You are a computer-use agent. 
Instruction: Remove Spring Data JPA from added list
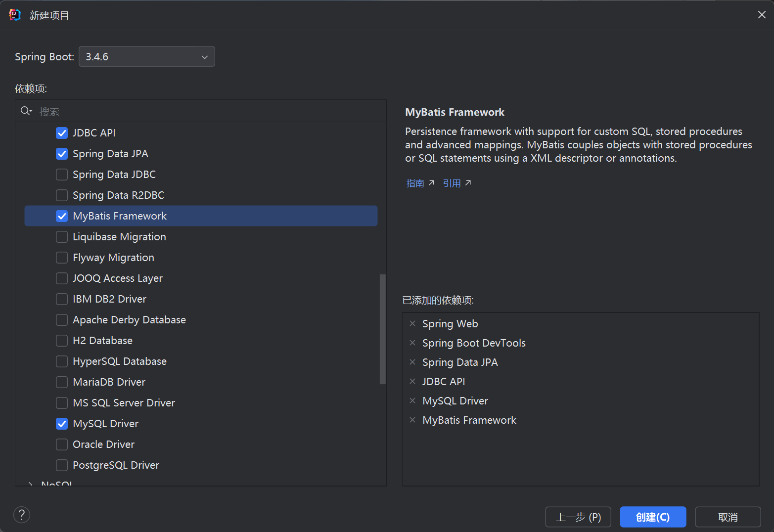point(412,362)
